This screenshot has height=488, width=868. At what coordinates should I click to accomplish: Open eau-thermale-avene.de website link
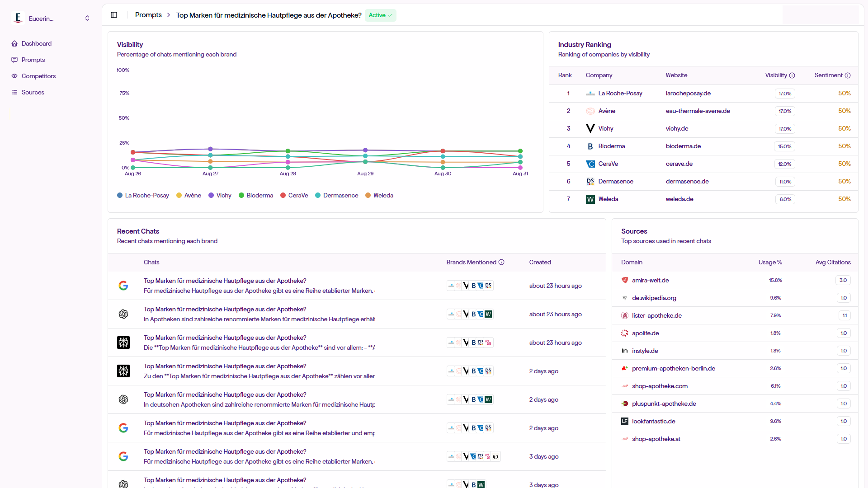[698, 111]
